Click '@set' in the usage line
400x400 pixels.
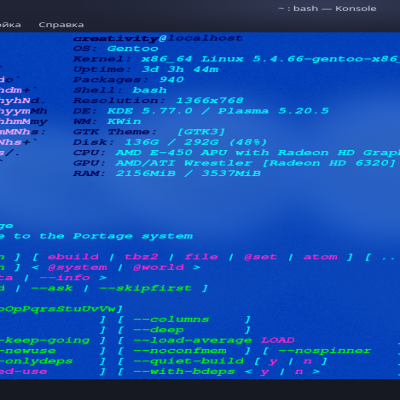pos(260,257)
